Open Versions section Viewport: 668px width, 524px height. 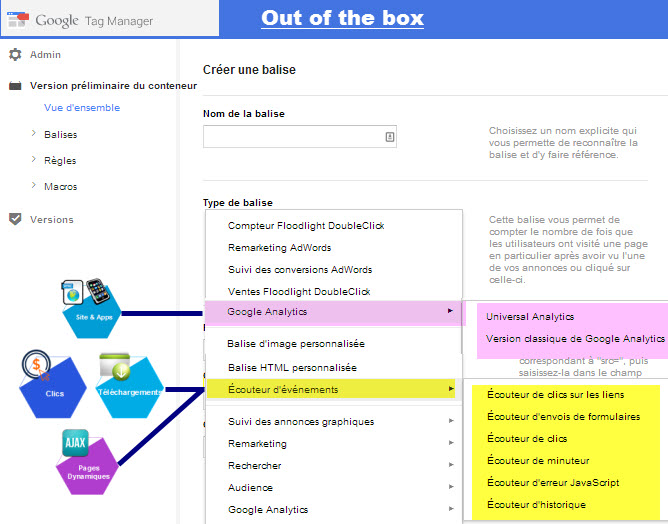pos(52,219)
